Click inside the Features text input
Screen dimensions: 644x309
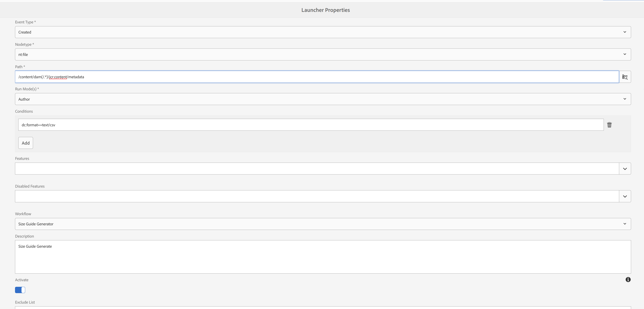pos(317,169)
